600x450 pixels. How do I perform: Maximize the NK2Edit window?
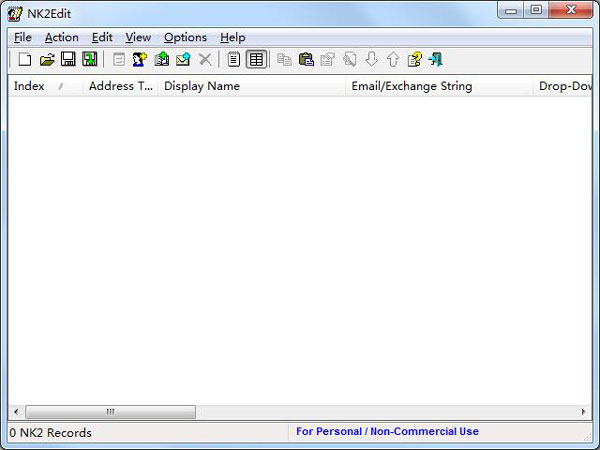click(x=536, y=10)
